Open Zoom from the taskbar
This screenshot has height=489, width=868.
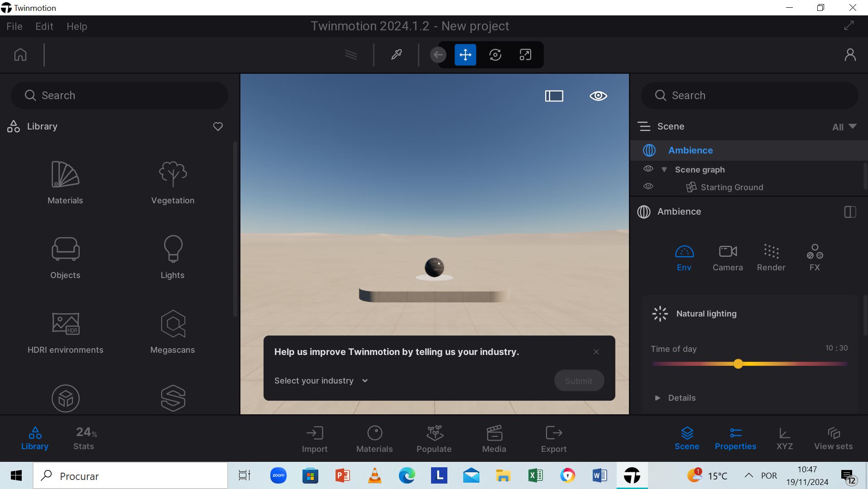point(278,475)
